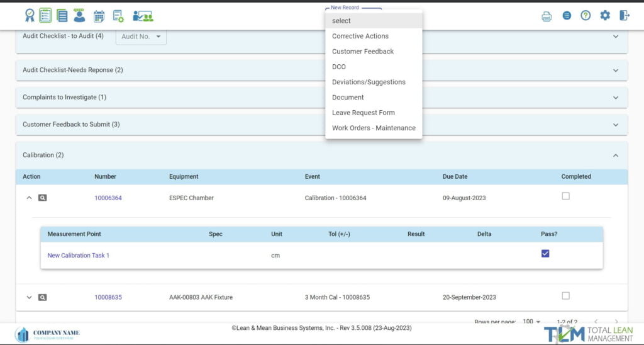Viewport: 644px width, 345px height.
Task: Open the green clipboard checklist icon
Action: [x=45, y=16]
